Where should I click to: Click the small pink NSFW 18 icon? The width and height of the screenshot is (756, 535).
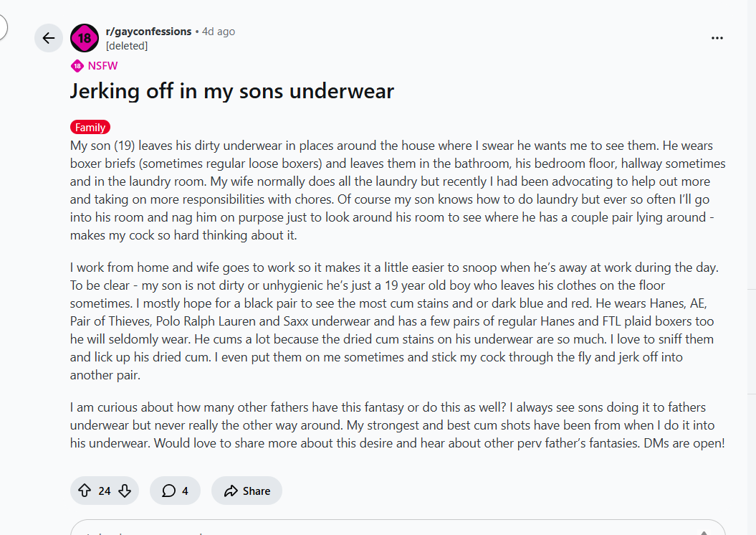pos(77,66)
